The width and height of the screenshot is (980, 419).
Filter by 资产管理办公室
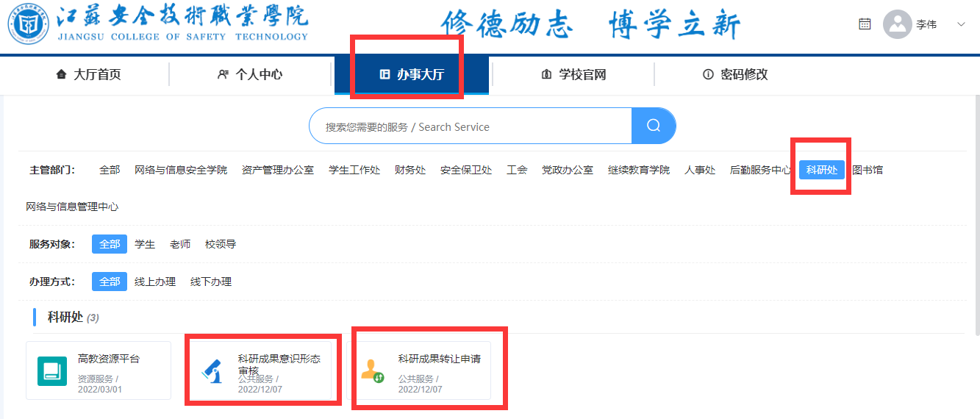[x=278, y=170]
